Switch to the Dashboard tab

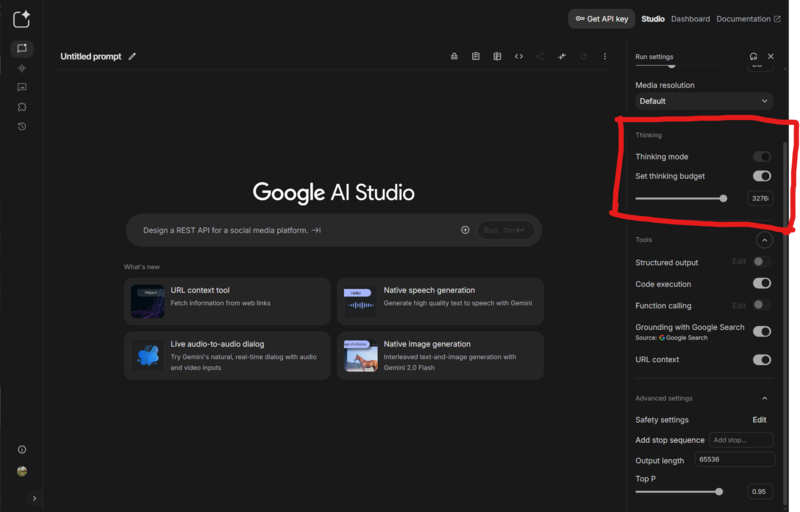(690, 19)
